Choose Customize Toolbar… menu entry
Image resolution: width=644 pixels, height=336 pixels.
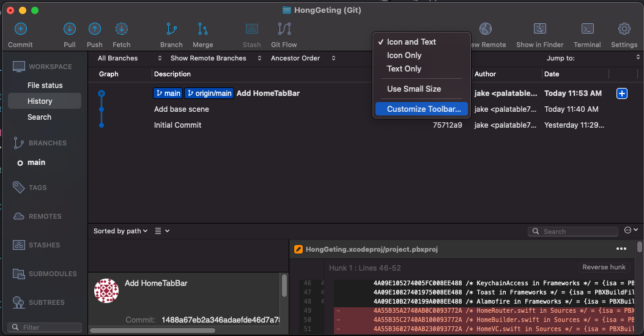[421, 109]
